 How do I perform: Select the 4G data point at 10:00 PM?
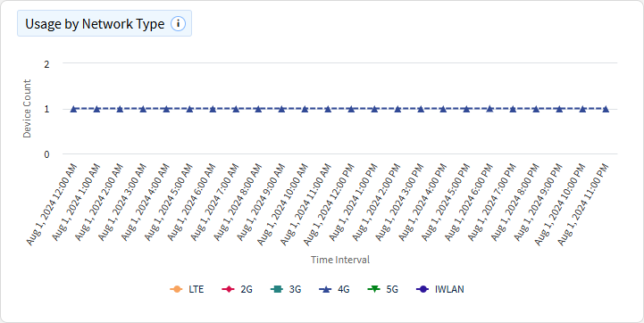pos(582,109)
